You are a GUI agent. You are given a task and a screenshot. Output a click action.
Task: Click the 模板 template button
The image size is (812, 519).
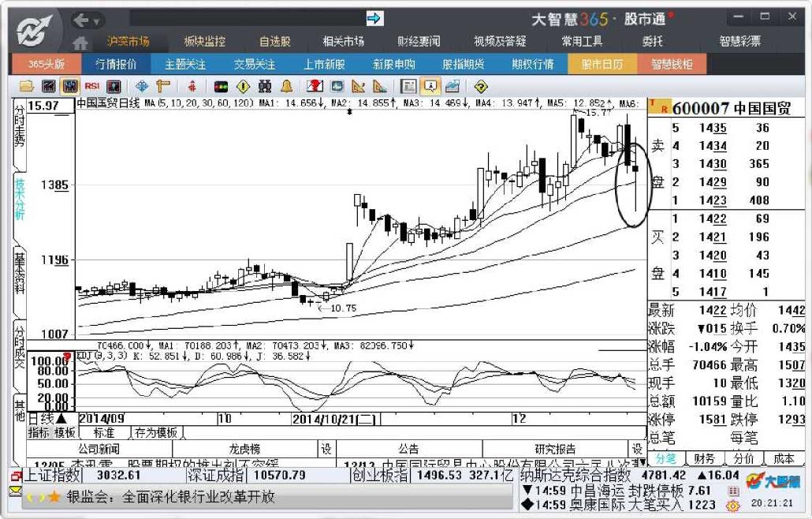[65, 432]
